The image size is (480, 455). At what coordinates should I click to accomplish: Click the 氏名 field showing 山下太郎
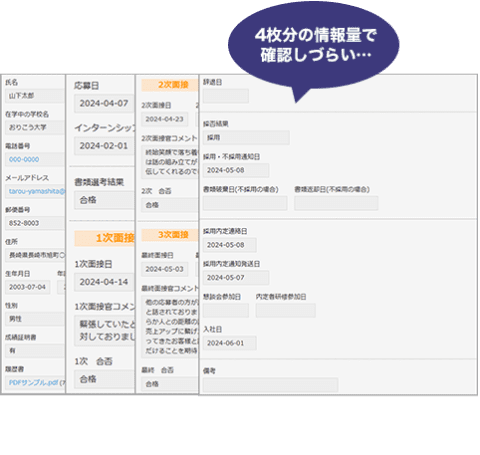[35, 96]
